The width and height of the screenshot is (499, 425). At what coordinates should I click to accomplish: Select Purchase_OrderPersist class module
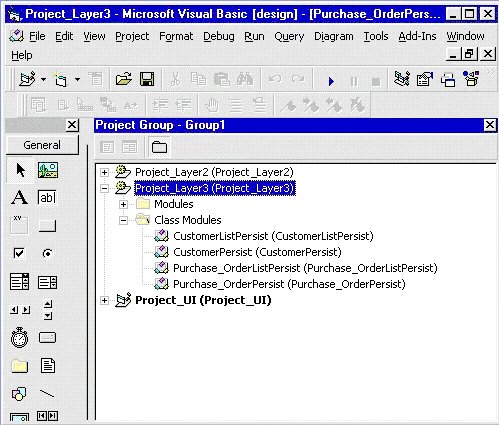tap(289, 284)
